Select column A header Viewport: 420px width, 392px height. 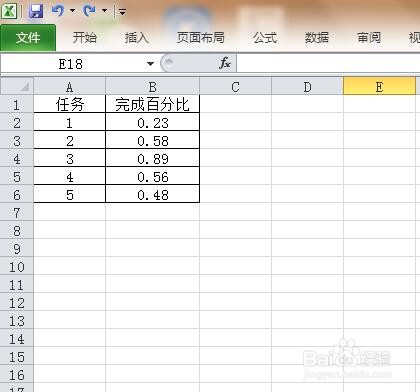tap(69, 87)
